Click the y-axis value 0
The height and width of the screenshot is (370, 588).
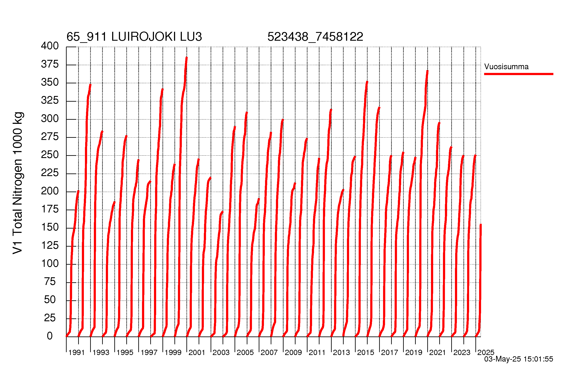click(x=50, y=336)
